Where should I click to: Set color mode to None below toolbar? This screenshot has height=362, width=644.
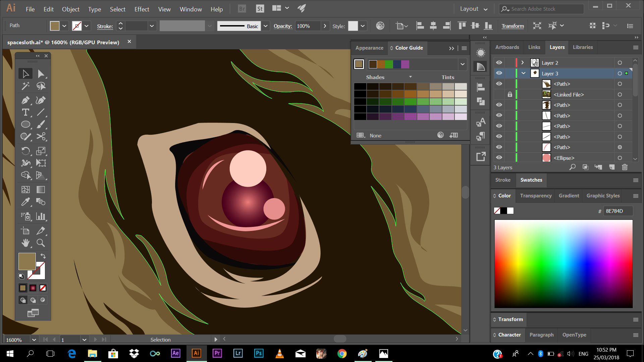tap(43, 288)
